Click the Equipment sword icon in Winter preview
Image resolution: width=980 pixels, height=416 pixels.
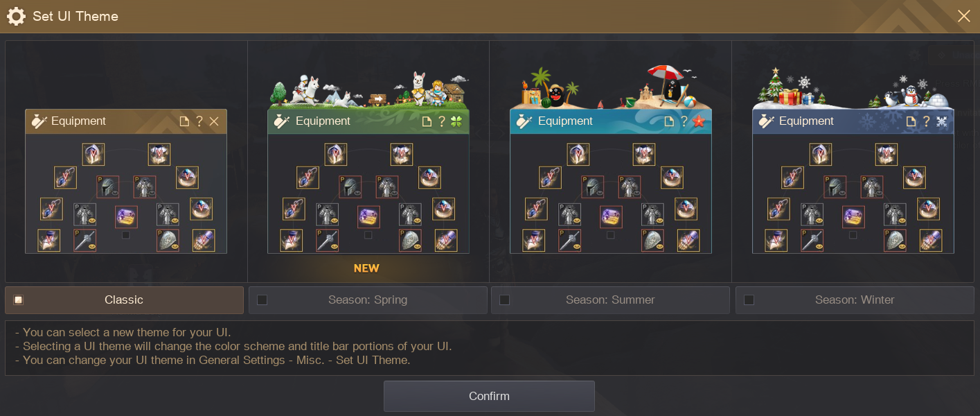(766, 121)
